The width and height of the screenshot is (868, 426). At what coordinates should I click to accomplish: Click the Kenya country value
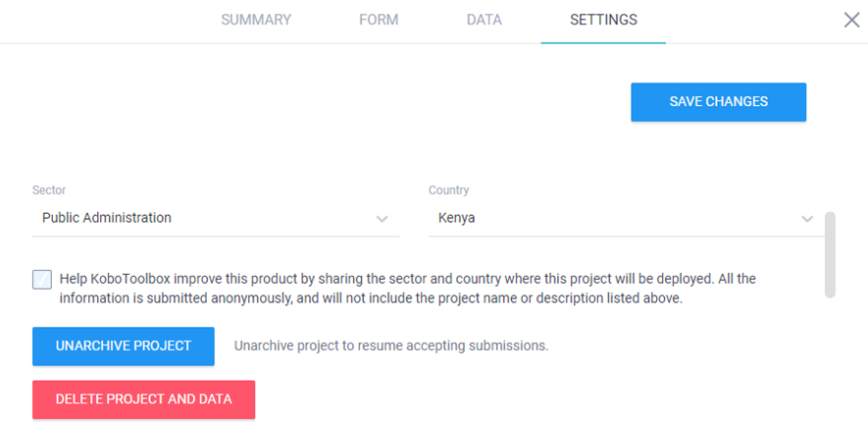point(456,218)
